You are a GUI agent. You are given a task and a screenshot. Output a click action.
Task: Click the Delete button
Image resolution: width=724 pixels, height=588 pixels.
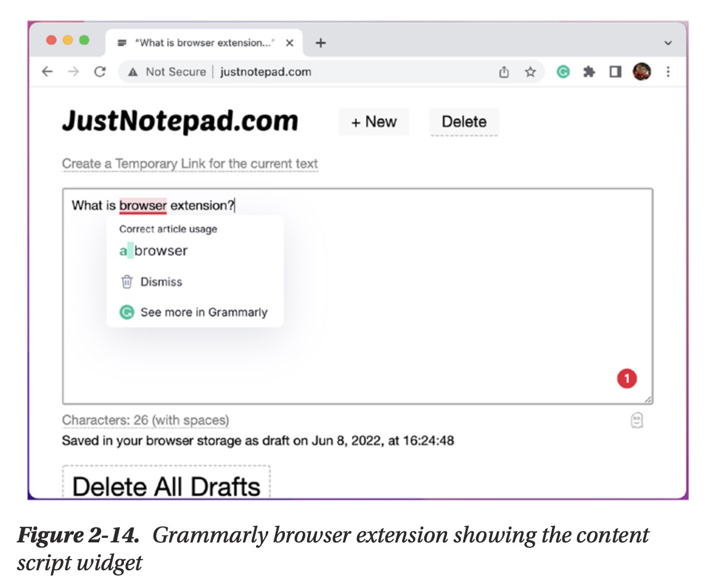[x=464, y=122]
